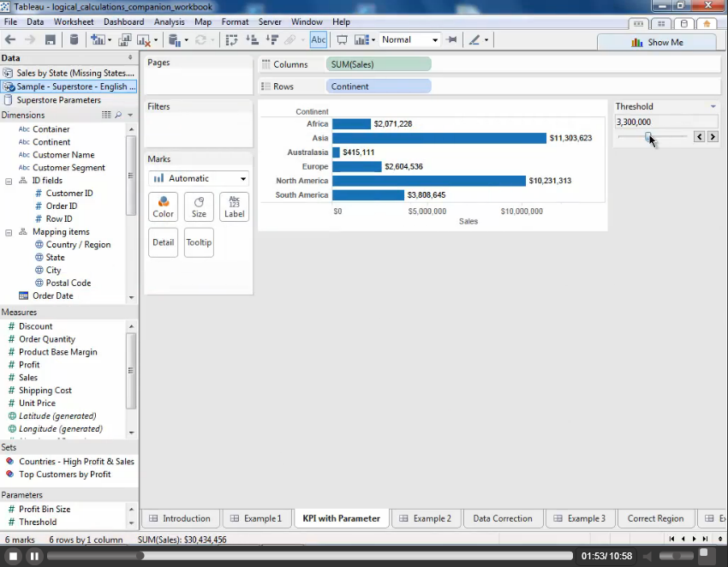The height and width of the screenshot is (567, 728).
Task: Click the Undo back arrow icon
Action: click(10, 39)
